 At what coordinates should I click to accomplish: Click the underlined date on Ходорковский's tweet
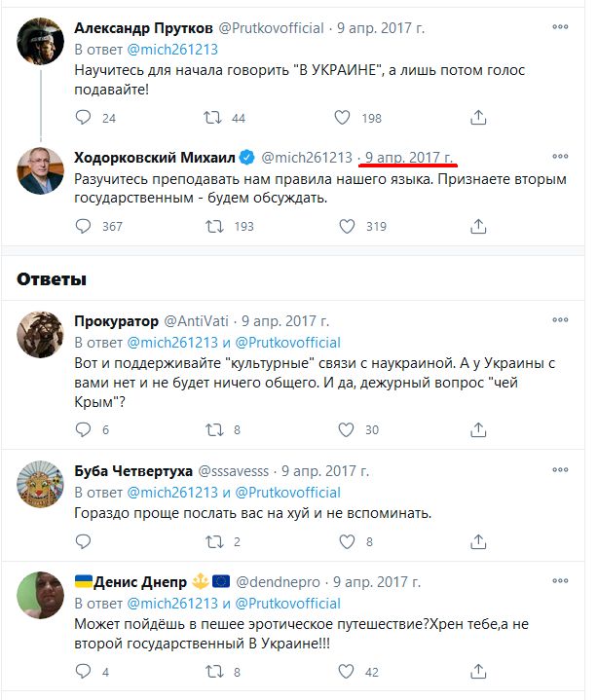click(409, 157)
